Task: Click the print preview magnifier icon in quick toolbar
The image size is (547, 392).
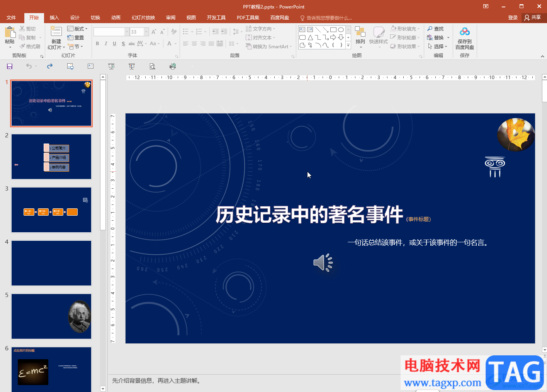Action: pos(152,66)
